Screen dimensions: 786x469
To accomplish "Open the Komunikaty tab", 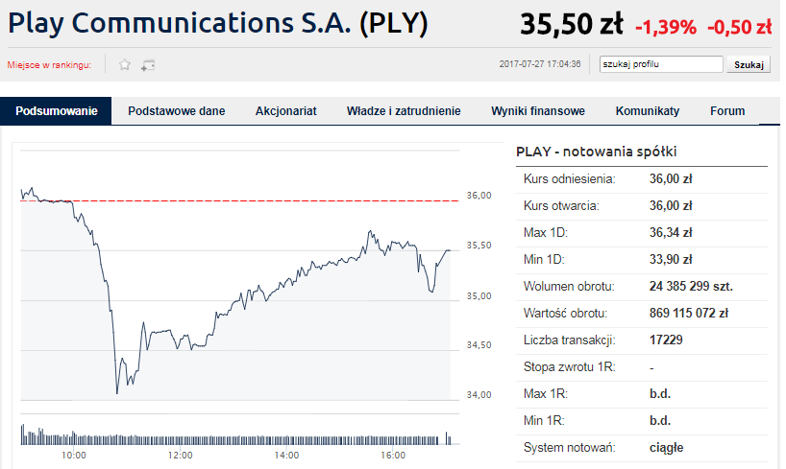I will click(648, 111).
